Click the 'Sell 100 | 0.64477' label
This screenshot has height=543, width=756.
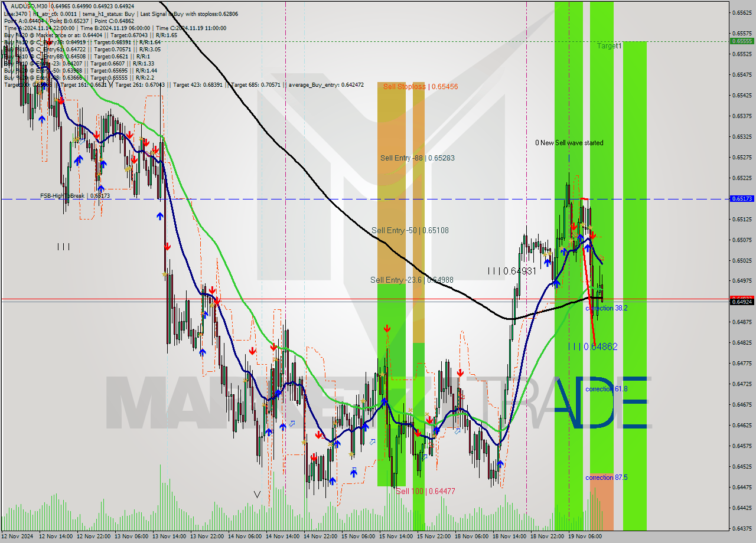(425, 491)
